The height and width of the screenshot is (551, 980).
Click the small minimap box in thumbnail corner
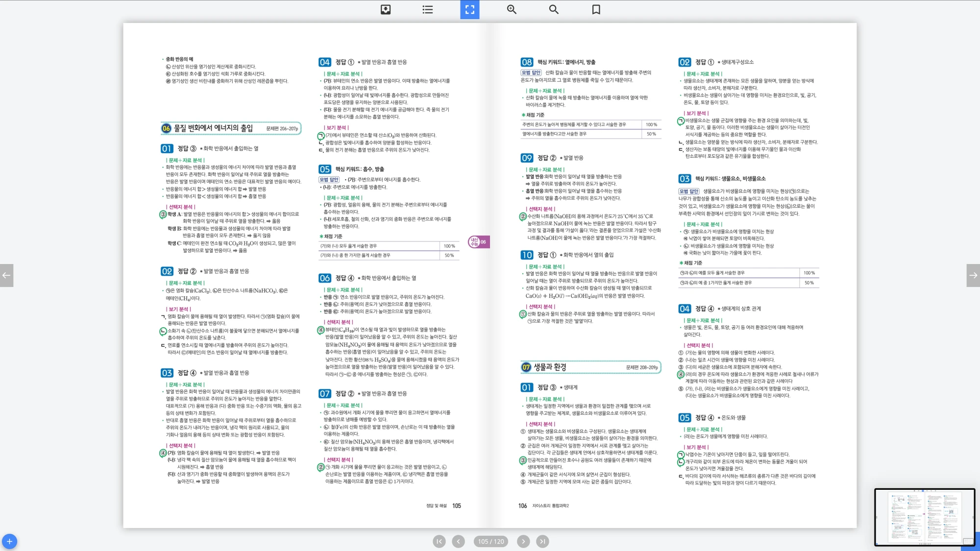(x=968, y=541)
